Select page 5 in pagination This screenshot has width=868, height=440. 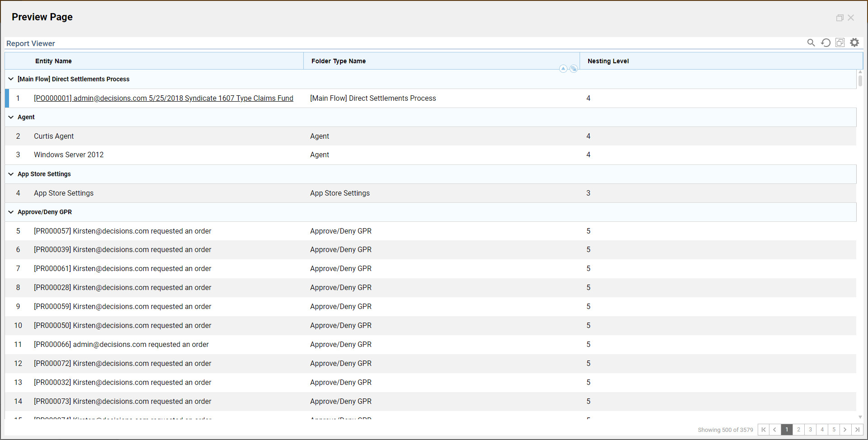pos(834,430)
